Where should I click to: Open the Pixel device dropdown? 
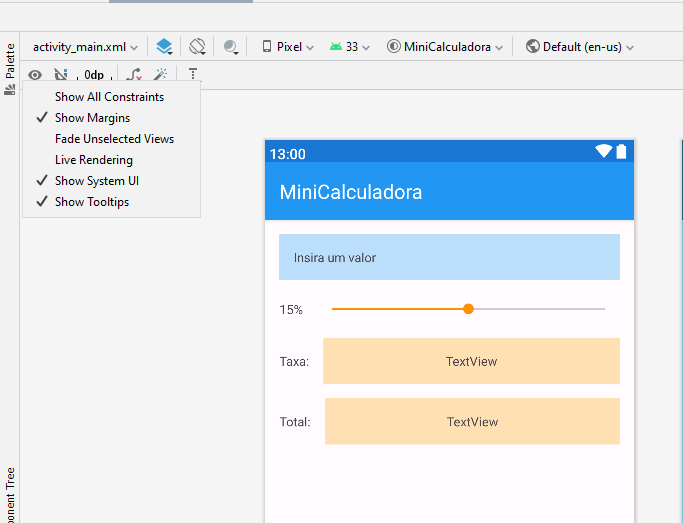pos(288,47)
